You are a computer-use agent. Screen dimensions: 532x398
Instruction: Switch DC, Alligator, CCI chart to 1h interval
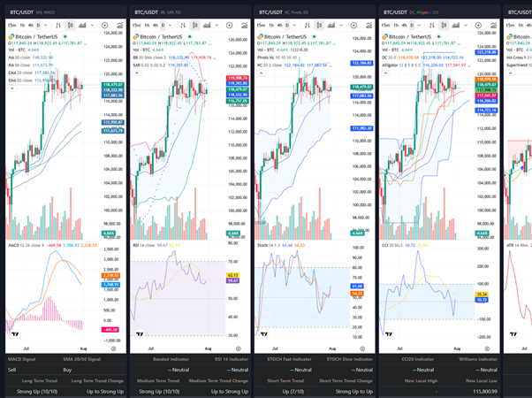(396, 25)
